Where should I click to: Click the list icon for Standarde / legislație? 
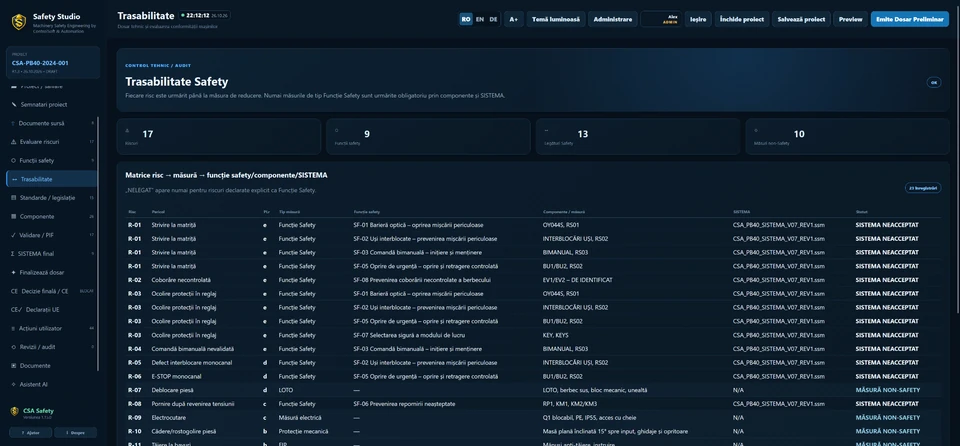pos(14,198)
